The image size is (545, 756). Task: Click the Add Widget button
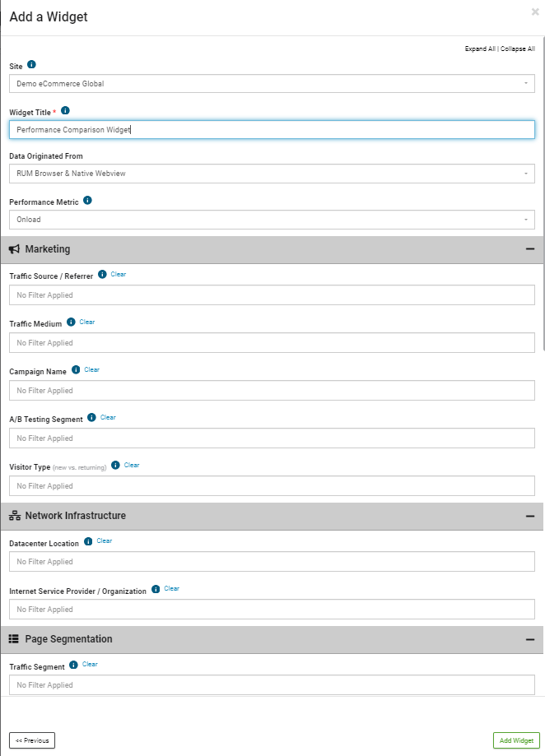tap(516, 740)
